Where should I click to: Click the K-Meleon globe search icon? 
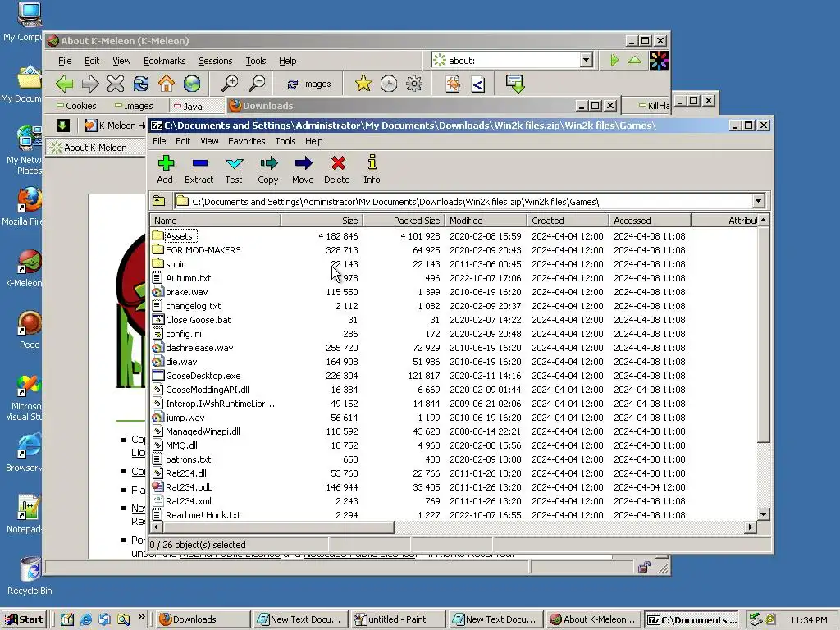[192, 84]
